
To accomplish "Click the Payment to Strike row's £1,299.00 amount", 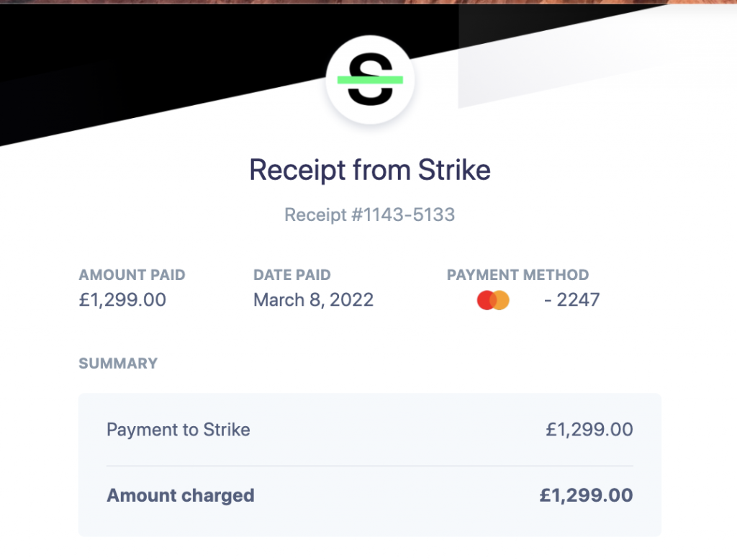I will (x=589, y=430).
